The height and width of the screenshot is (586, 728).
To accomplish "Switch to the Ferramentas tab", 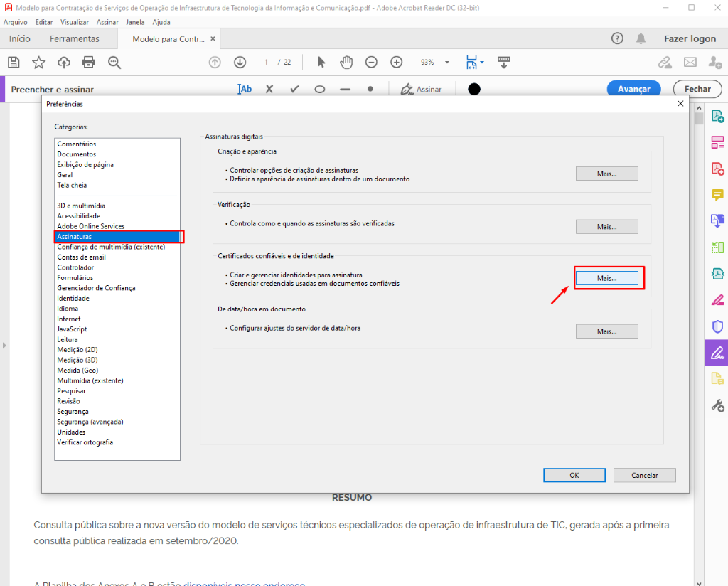I will [75, 38].
